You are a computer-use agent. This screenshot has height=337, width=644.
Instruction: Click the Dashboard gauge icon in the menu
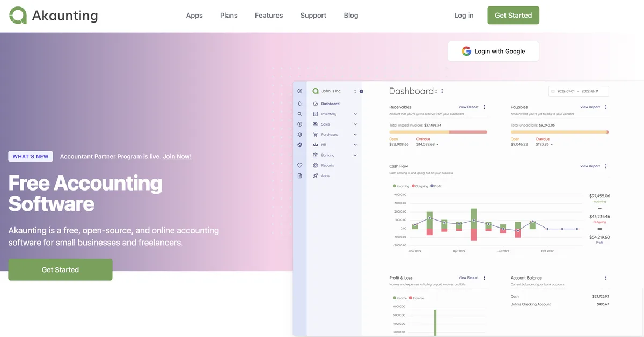316,104
